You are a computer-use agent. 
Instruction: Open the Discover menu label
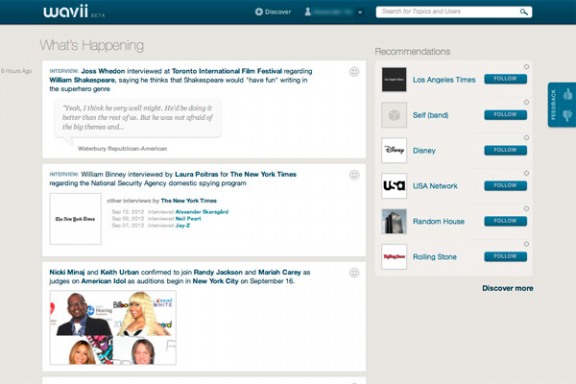278,12
